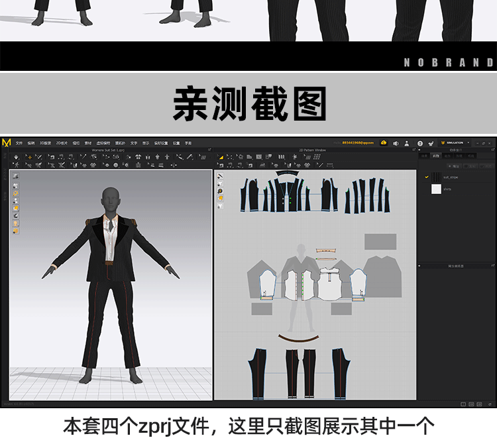The height and width of the screenshot is (448, 497).
Task: Click the yellow texture icon in 2D viewport sidebar
Action: coord(220,198)
